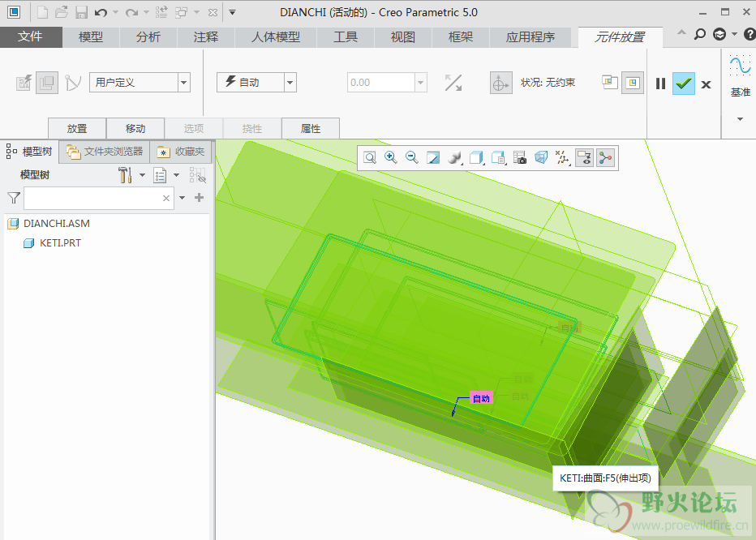
Task: Open the 属性 panel tab
Action: (311, 128)
